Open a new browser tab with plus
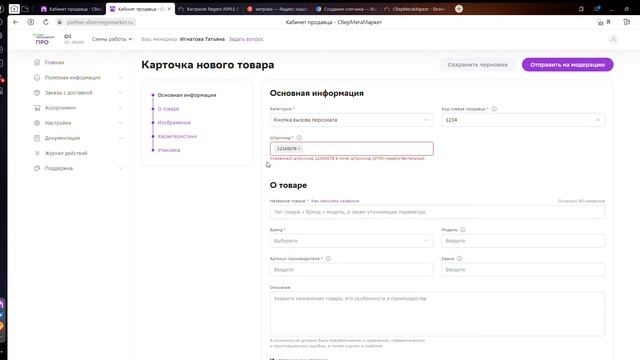 [x=459, y=9]
